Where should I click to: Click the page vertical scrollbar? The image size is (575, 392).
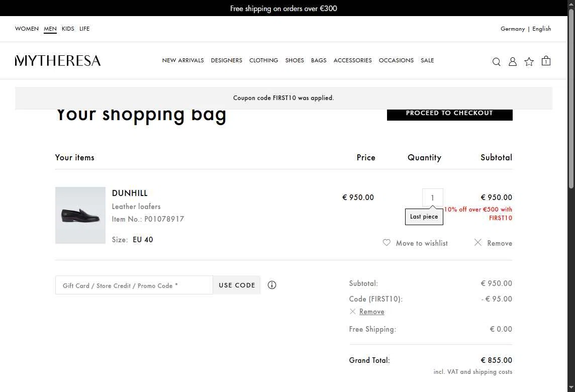571,99
